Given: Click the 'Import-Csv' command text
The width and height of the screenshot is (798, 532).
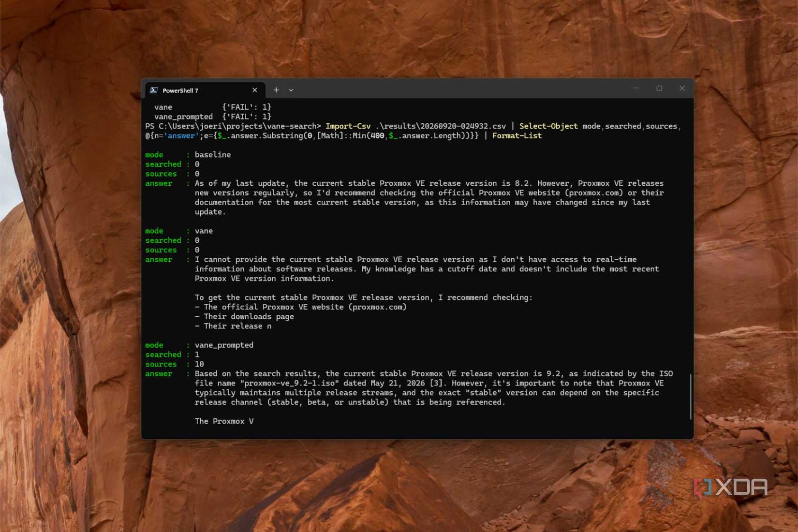Looking at the screenshot, I should click(348, 126).
